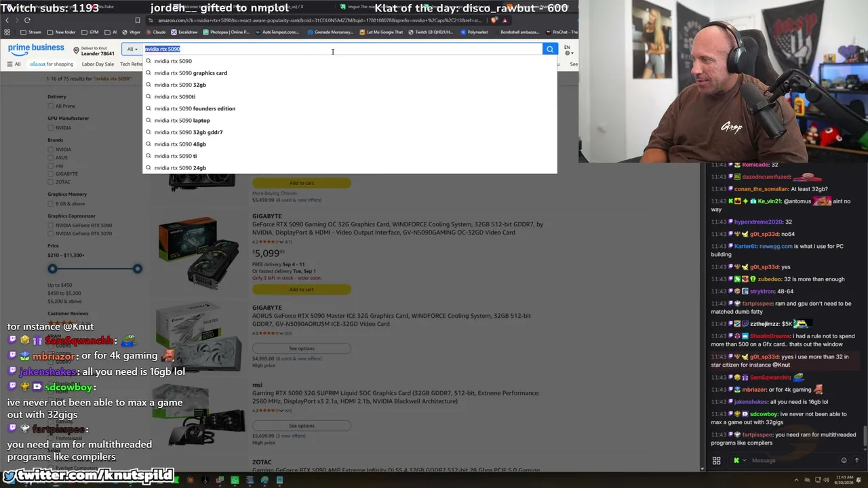
Task: Send the chat message arrow
Action: [856, 461]
